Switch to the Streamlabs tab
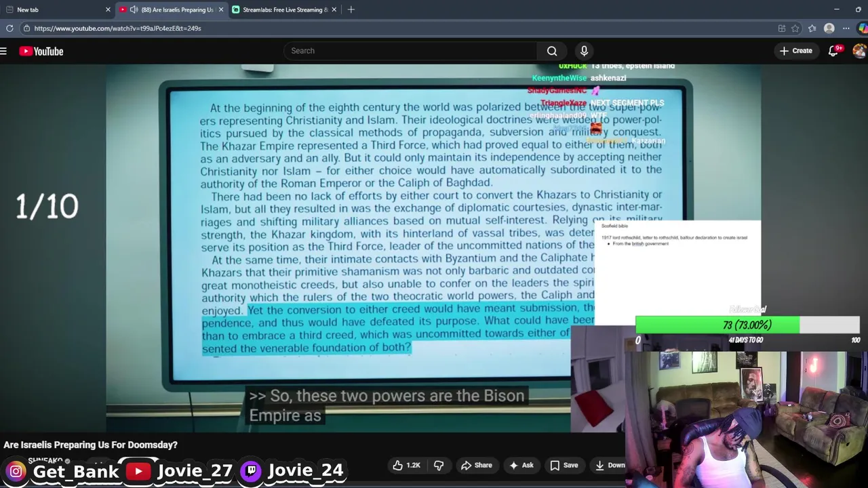The image size is (868, 488). pos(284,9)
